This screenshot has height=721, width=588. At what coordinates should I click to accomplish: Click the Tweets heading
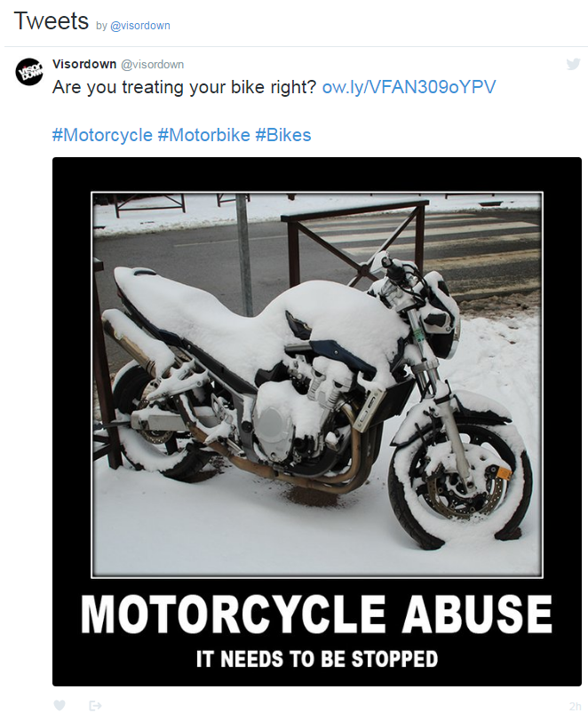pyautogui.click(x=51, y=21)
